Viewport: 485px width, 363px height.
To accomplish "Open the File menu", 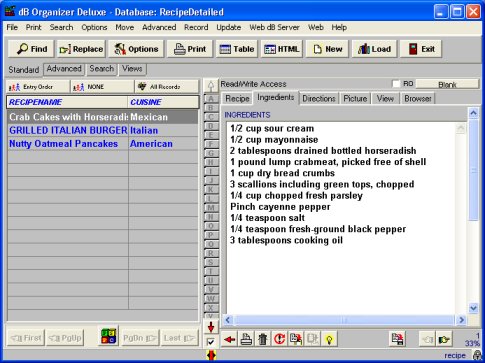I will pos(12,27).
